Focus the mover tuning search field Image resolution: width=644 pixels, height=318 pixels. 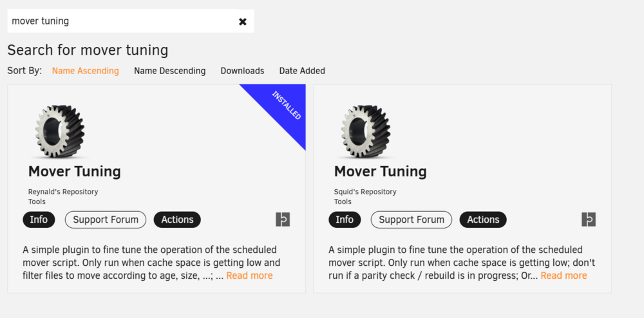122,21
